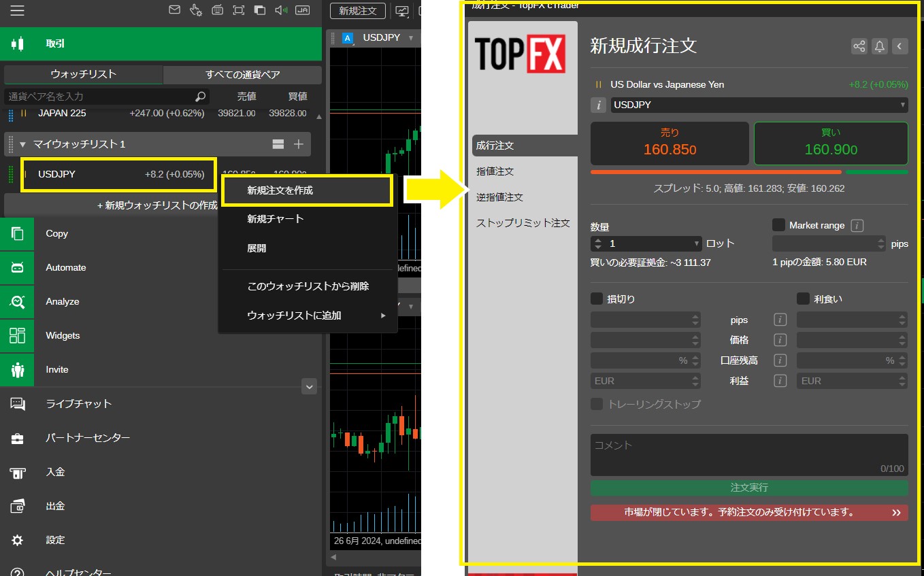
Task: Click the bell alert icon in order window
Action: pos(880,46)
